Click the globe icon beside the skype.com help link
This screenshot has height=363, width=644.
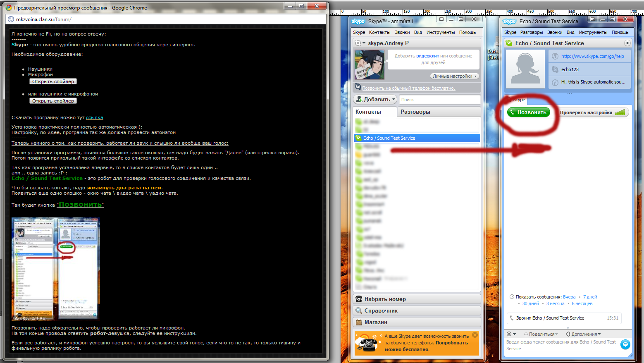pos(555,56)
